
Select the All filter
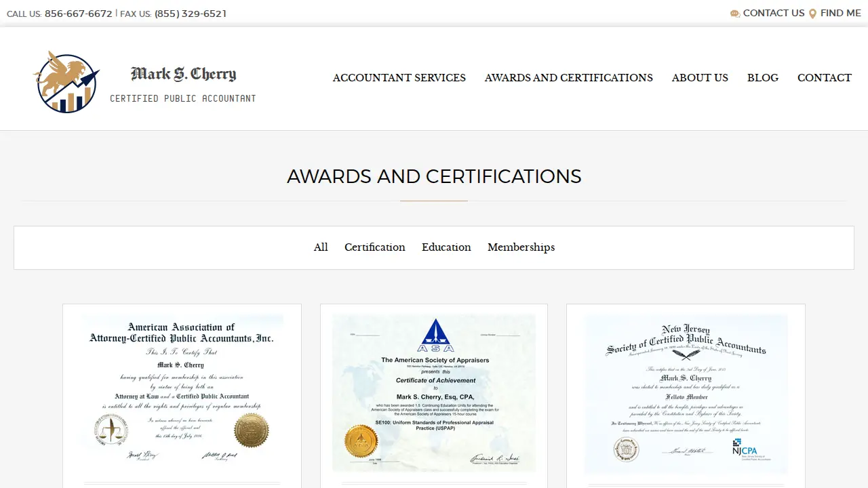(321, 247)
